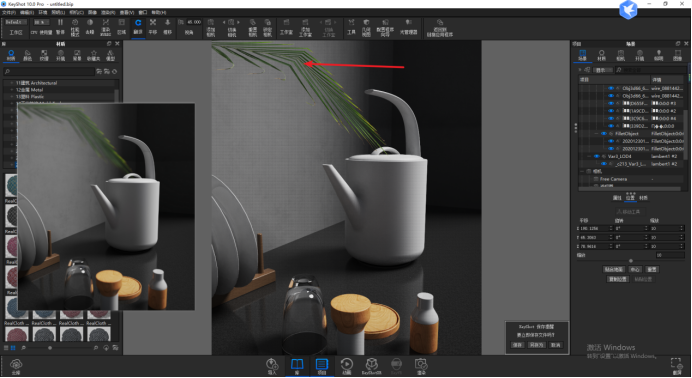This screenshot has height=378, width=692.
Task: Switch to the Lighting tab in Project panel
Action: tap(658, 55)
